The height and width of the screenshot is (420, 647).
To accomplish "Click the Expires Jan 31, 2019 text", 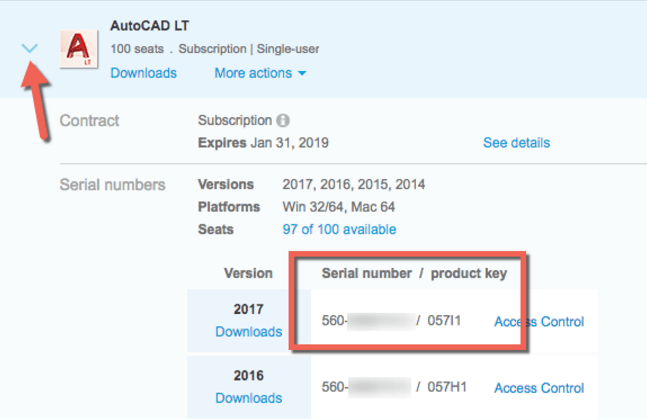I will pos(263,143).
